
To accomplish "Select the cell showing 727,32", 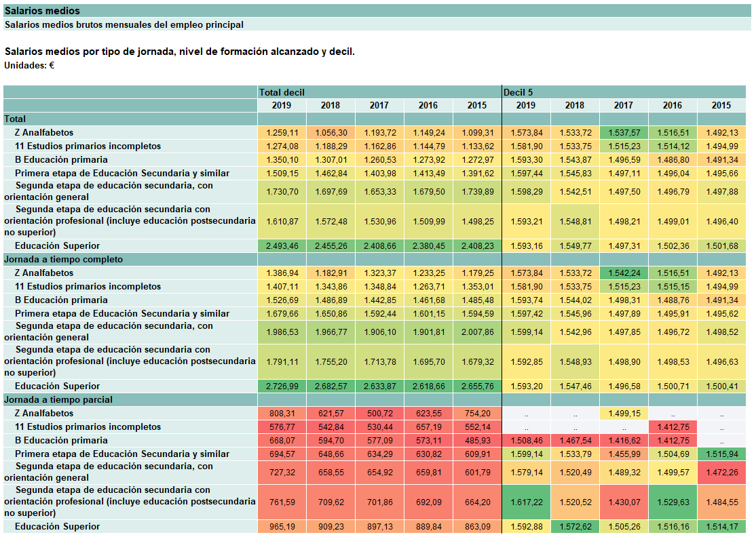I will pos(282,473).
